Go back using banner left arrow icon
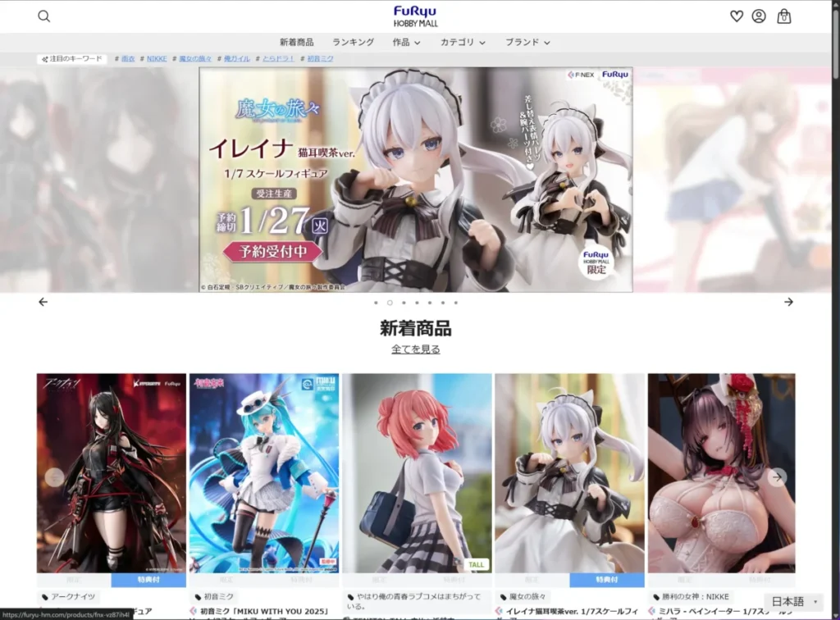 click(x=43, y=301)
